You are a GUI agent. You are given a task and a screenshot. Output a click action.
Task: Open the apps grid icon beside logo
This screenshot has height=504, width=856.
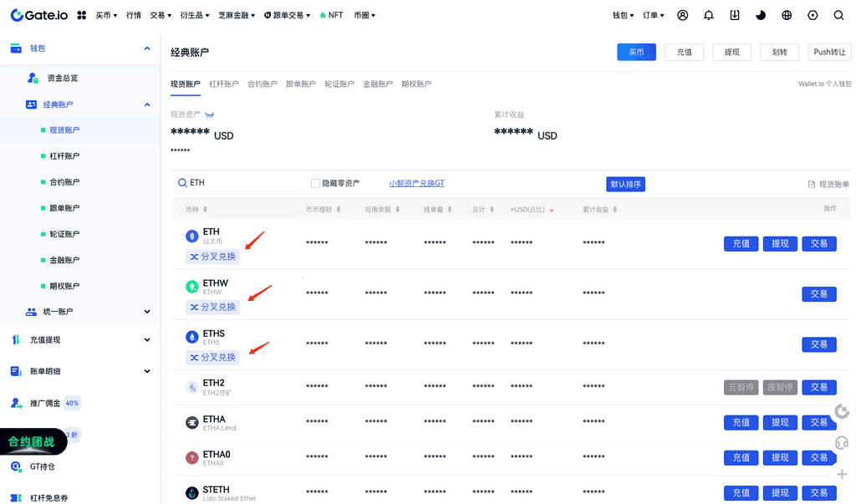tap(81, 15)
